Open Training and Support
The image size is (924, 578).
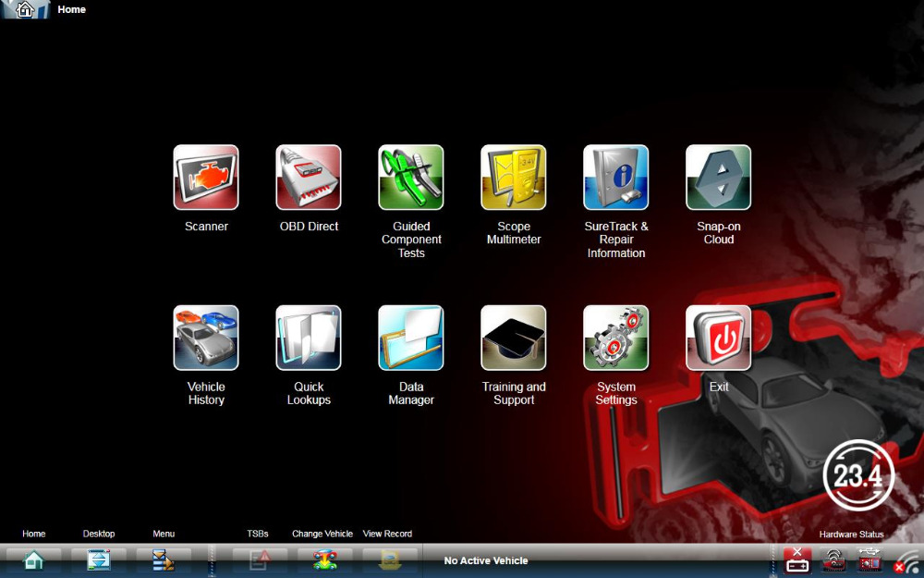point(513,338)
